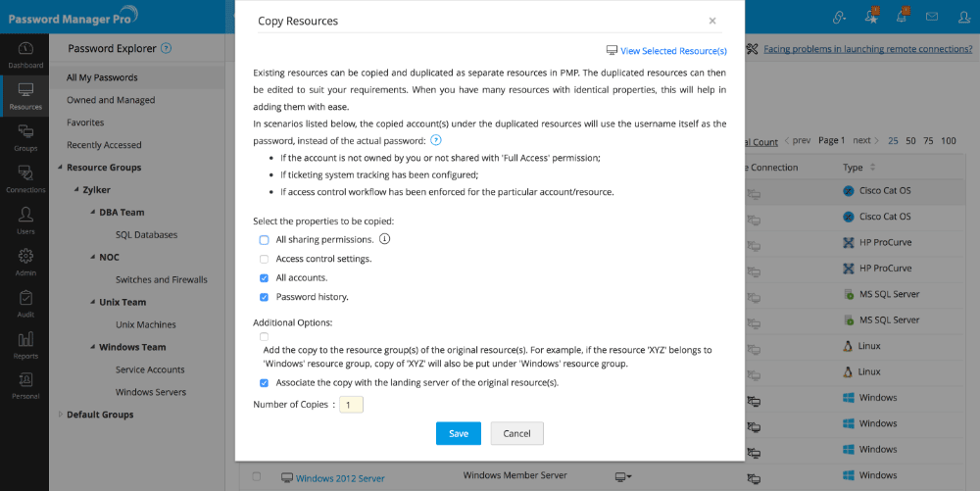Click the Password Explorer help icon
980x491 pixels.
[166, 48]
